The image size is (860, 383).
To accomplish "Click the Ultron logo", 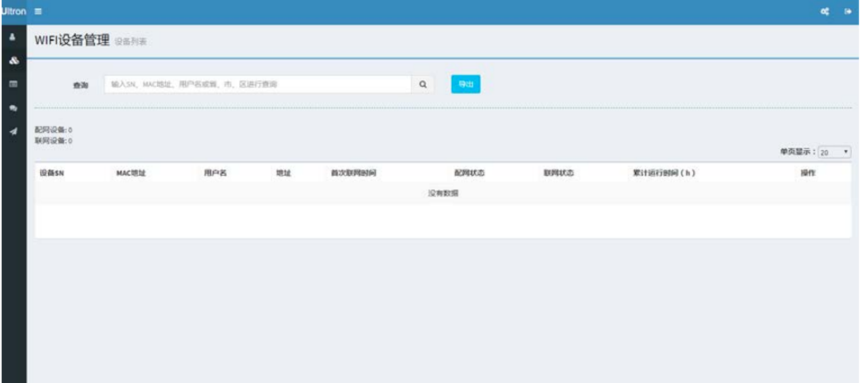I will [13, 12].
